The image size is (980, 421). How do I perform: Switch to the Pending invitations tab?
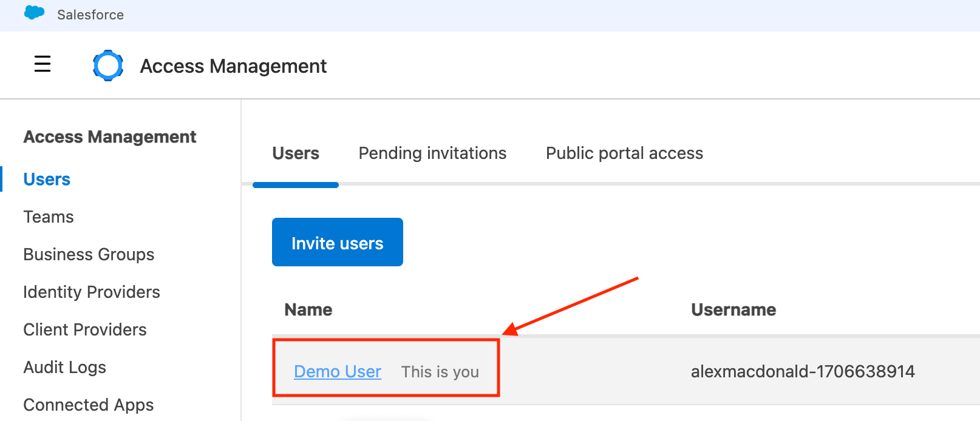(x=432, y=153)
